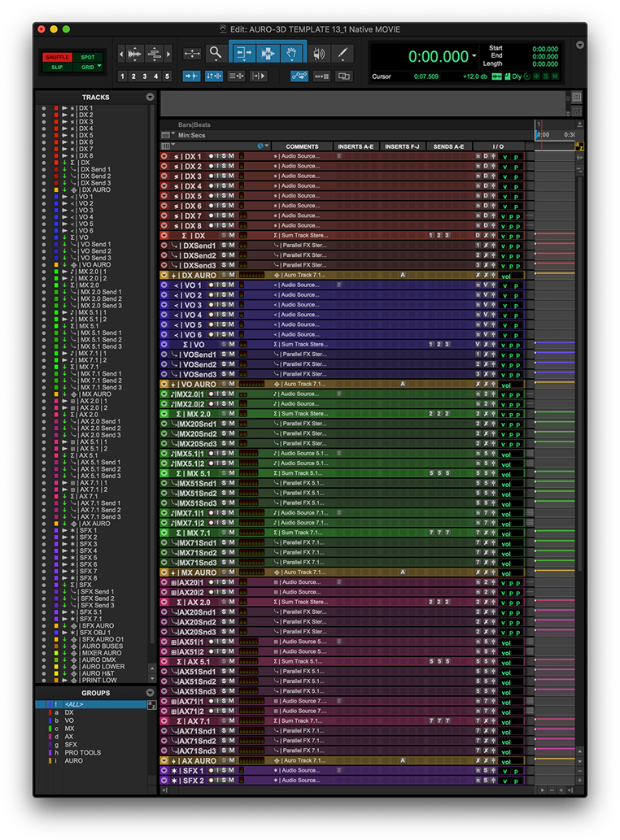This screenshot has width=620, height=840.
Task: Record-enable the DX 3 track
Action: (x=211, y=176)
